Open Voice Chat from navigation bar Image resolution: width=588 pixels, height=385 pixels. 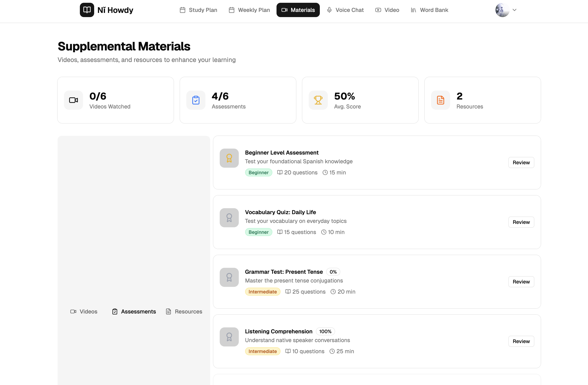coord(345,10)
